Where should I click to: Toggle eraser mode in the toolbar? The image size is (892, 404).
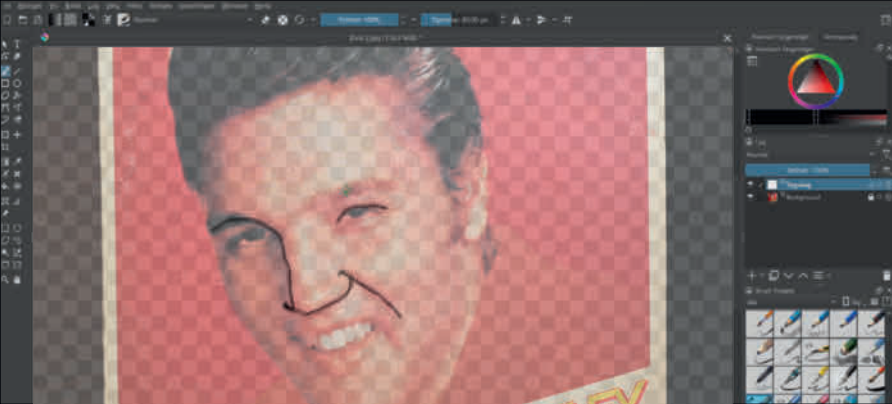click(265, 20)
